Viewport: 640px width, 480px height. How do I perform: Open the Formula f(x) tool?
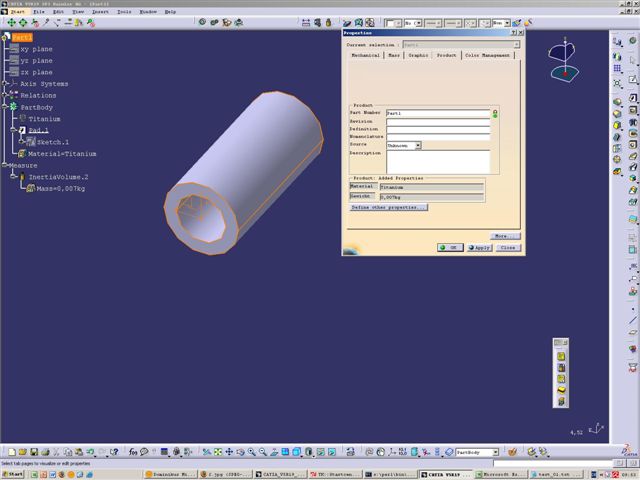133,452
